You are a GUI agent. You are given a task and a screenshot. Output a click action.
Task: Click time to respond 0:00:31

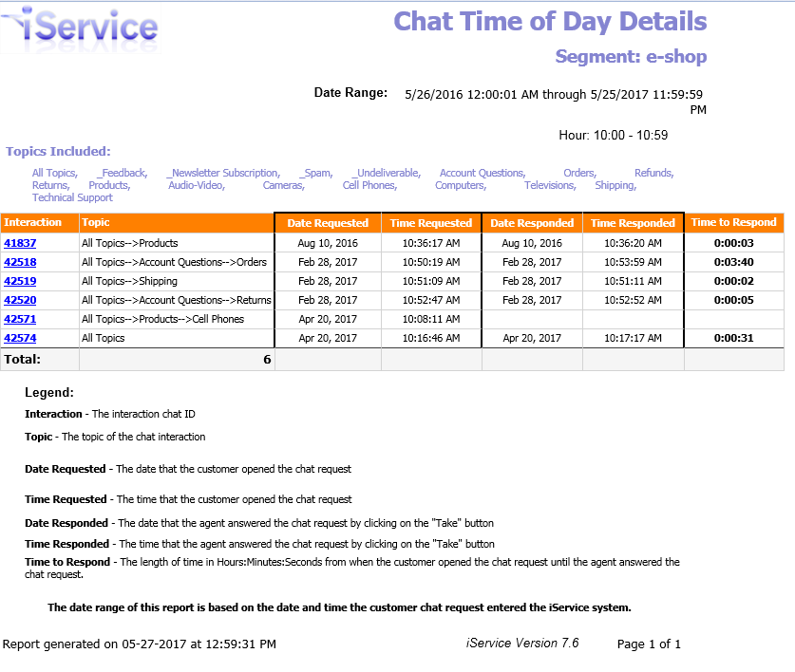point(733,338)
